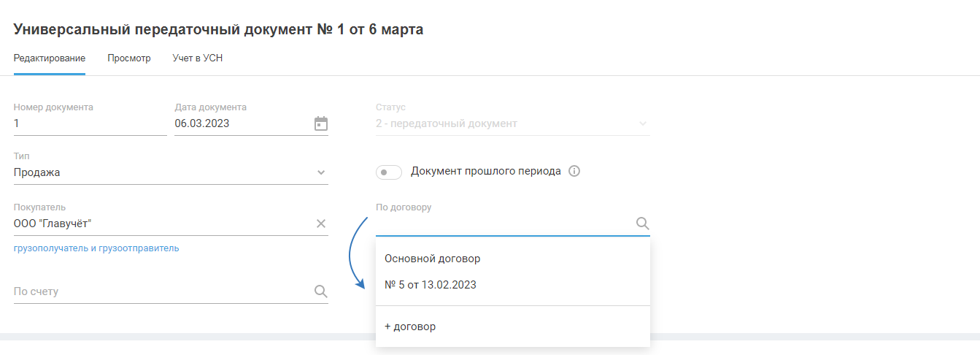
Task: Click info icon beside Документ прошлого периода
Action: point(574,172)
